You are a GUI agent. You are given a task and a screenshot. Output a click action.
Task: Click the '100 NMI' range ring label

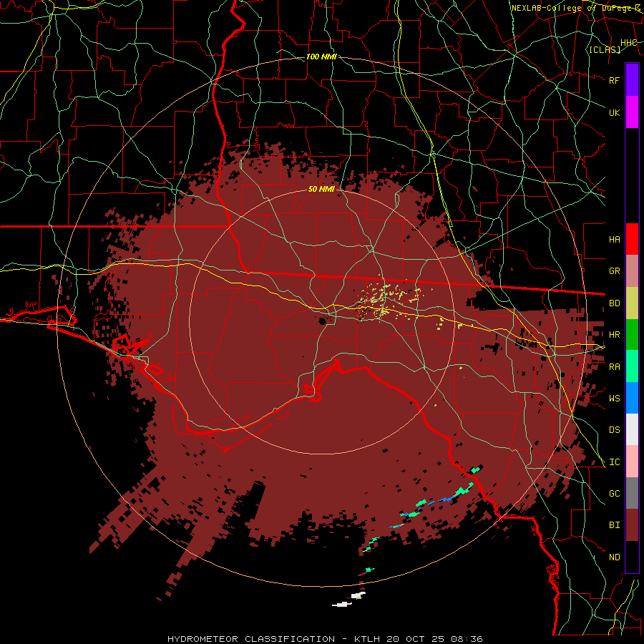pos(321,57)
